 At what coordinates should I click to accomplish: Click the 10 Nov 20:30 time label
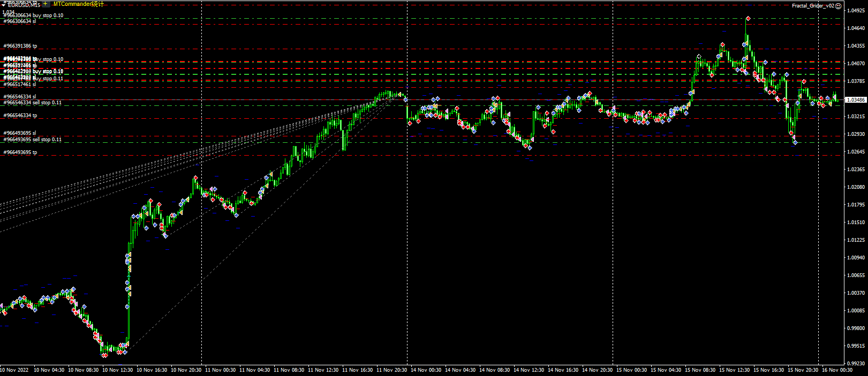pos(186,370)
